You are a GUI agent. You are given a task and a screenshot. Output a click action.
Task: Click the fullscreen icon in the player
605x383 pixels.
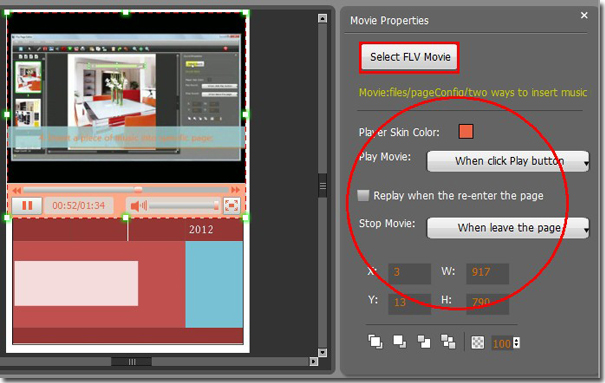point(232,205)
